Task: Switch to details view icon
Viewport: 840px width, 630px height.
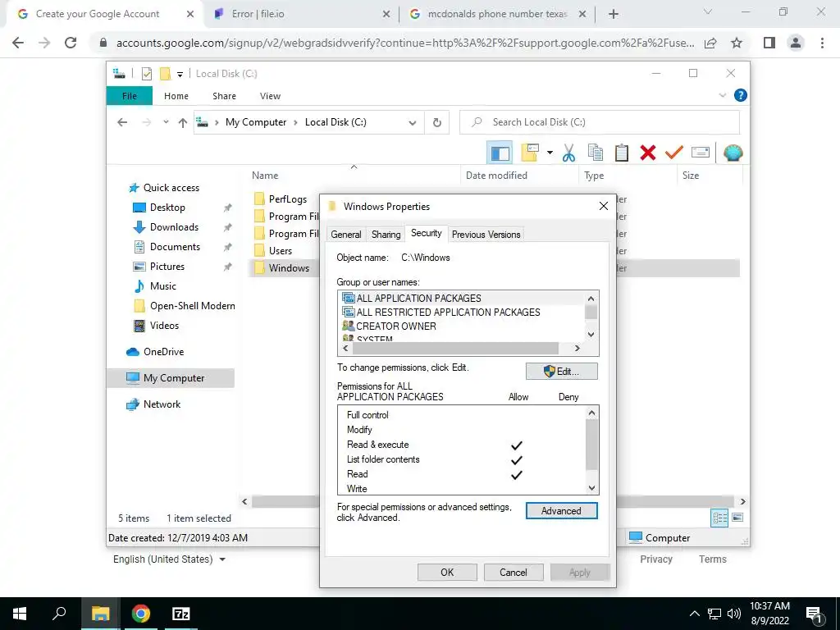Action: point(719,518)
